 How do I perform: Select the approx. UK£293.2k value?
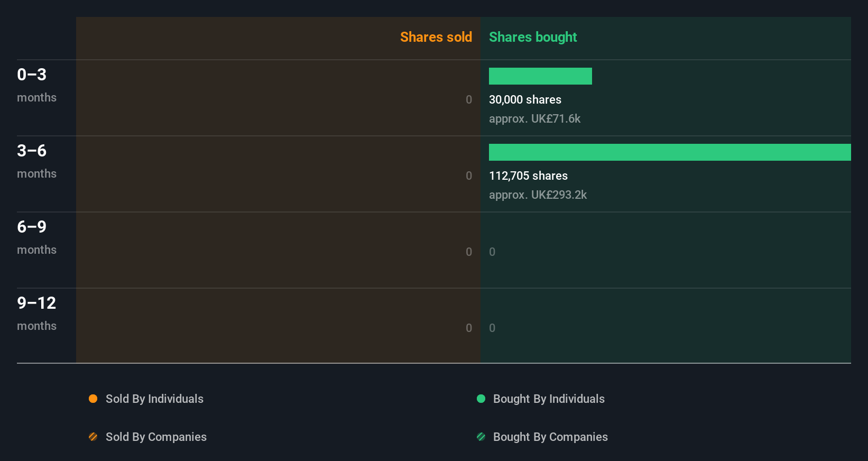(538, 195)
